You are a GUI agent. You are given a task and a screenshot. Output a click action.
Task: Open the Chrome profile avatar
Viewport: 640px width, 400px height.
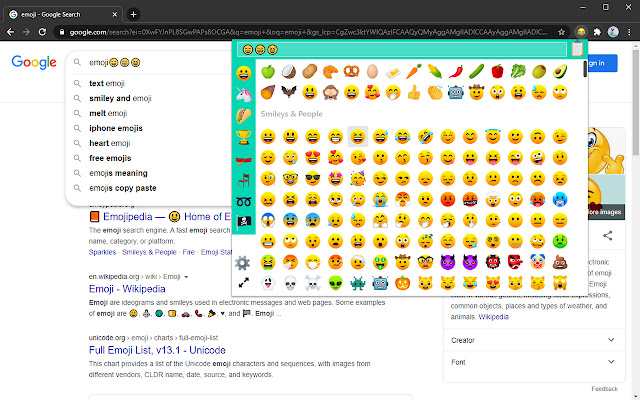click(x=613, y=32)
